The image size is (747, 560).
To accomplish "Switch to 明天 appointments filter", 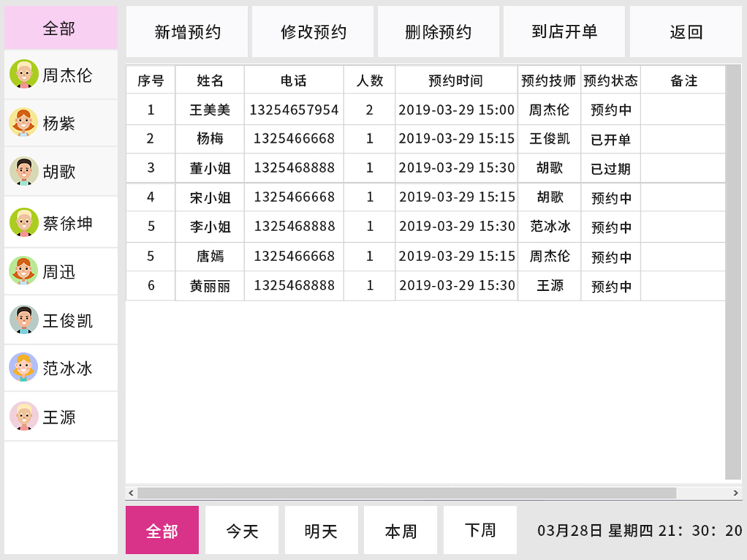I will point(321,530).
